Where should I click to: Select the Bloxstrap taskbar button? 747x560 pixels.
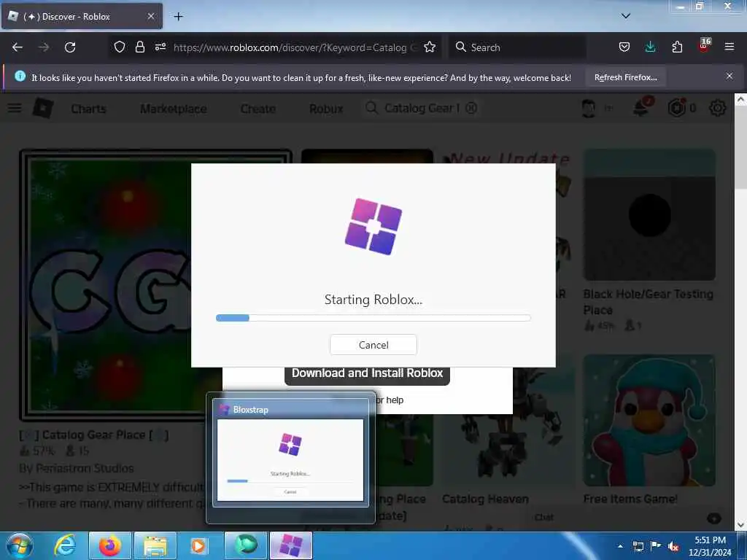coord(291,545)
